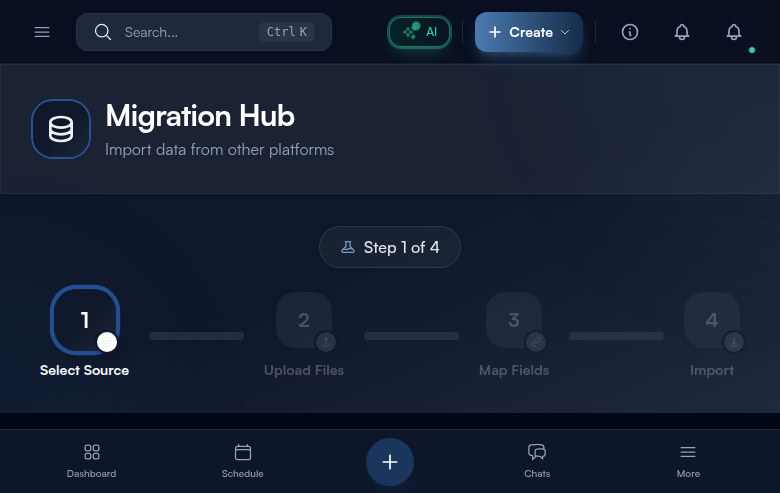The image size is (780, 493).
Task: Click progress bar between steps 1 and 2
Action: point(196,336)
